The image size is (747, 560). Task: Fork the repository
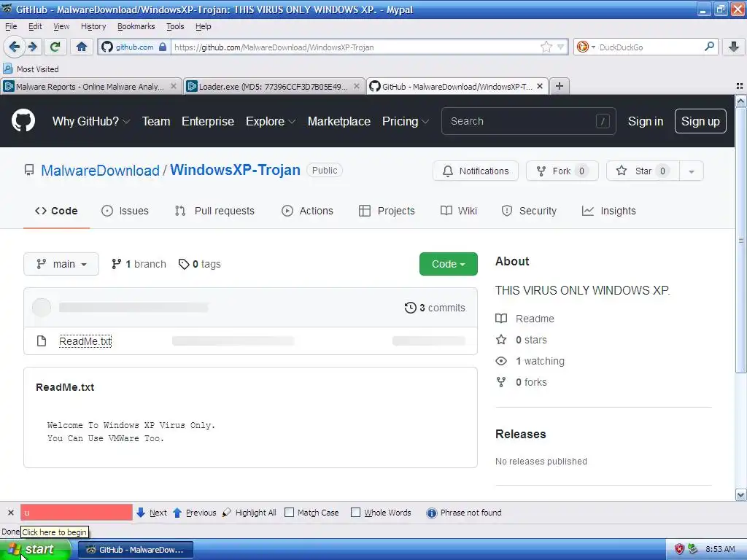point(562,171)
